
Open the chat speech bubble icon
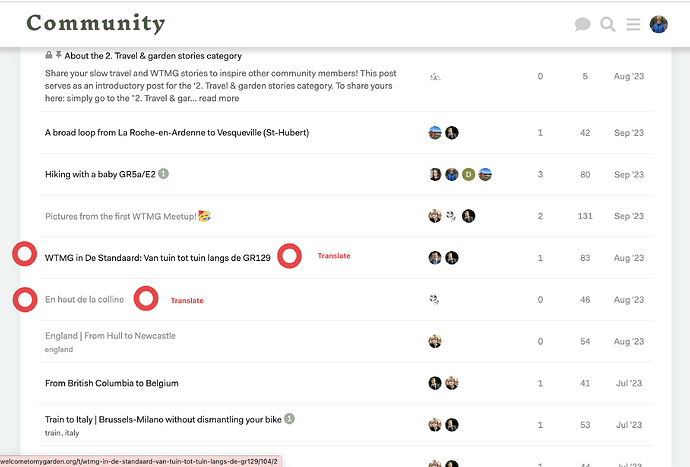click(582, 24)
